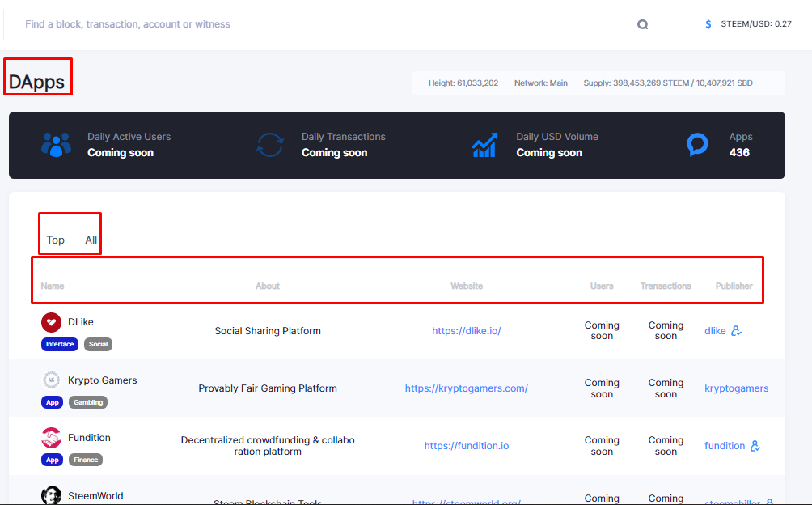This screenshot has height=505, width=812.
Task: Click the Daily Transactions refresh arrows icon
Action: (270, 145)
